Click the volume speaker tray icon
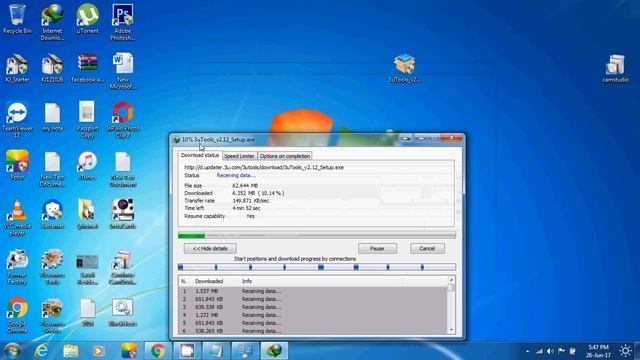Viewport: 640px width, 360px height. click(550, 351)
